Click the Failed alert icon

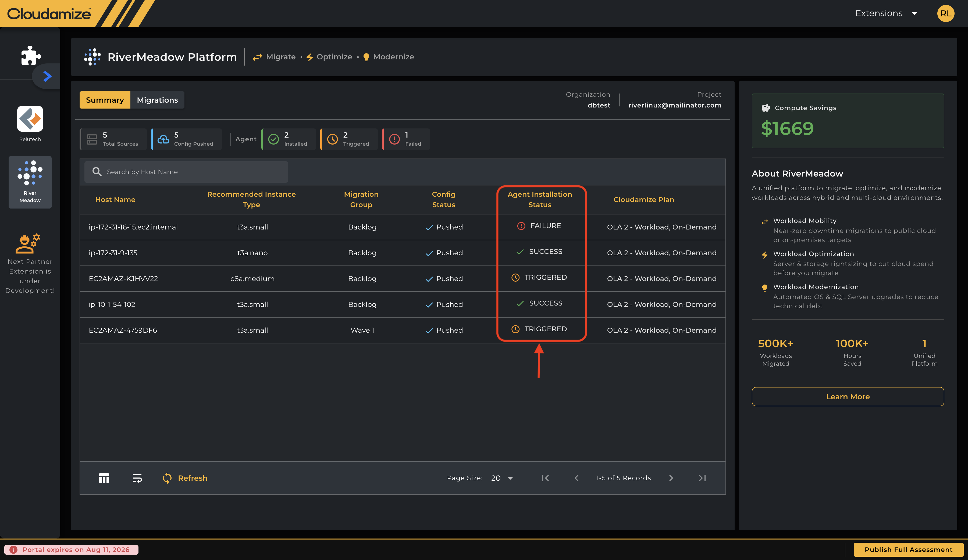[394, 139]
